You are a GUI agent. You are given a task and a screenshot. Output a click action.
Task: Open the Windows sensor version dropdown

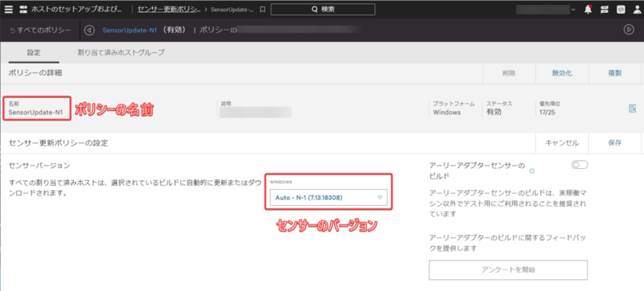(x=328, y=198)
